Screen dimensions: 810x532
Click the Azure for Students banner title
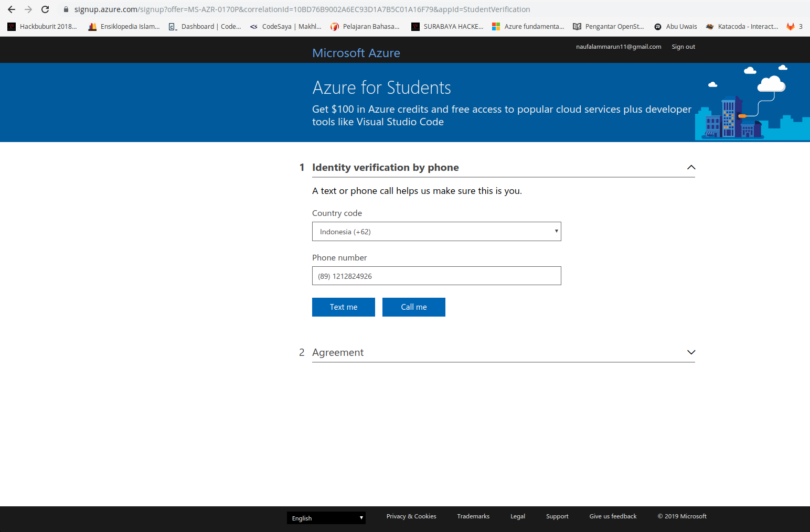coord(381,88)
